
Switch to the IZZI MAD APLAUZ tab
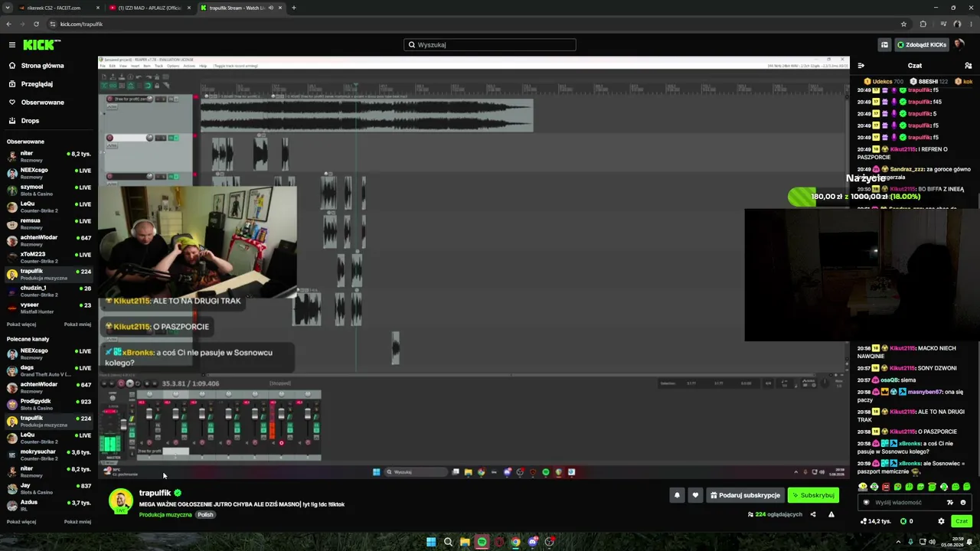tap(150, 8)
